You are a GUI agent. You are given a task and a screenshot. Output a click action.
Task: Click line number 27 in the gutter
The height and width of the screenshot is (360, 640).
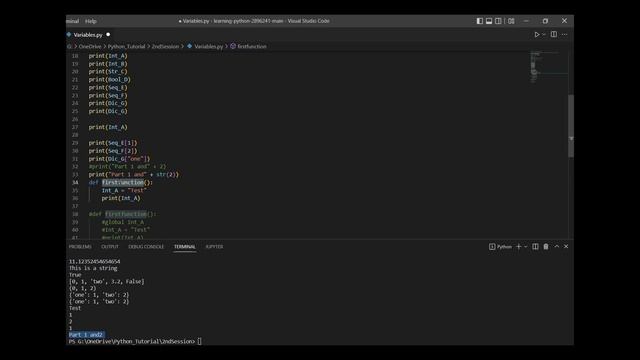[75, 127]
